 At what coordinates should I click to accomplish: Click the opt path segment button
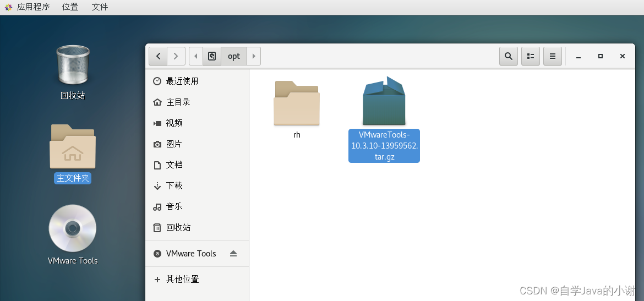point(234,56)
